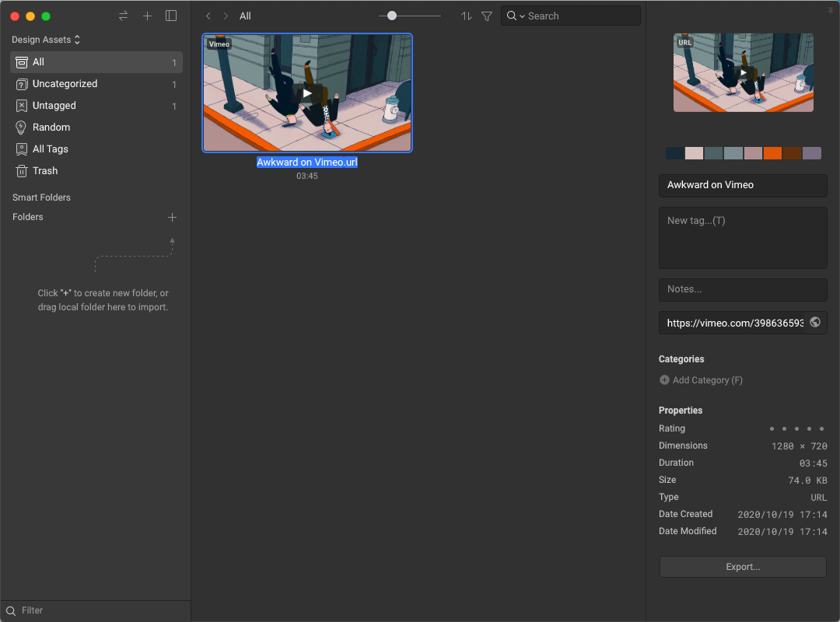Click the Dimensions value 1280 × 720
This screenshot has height=622, width=840.
(800, 446)
